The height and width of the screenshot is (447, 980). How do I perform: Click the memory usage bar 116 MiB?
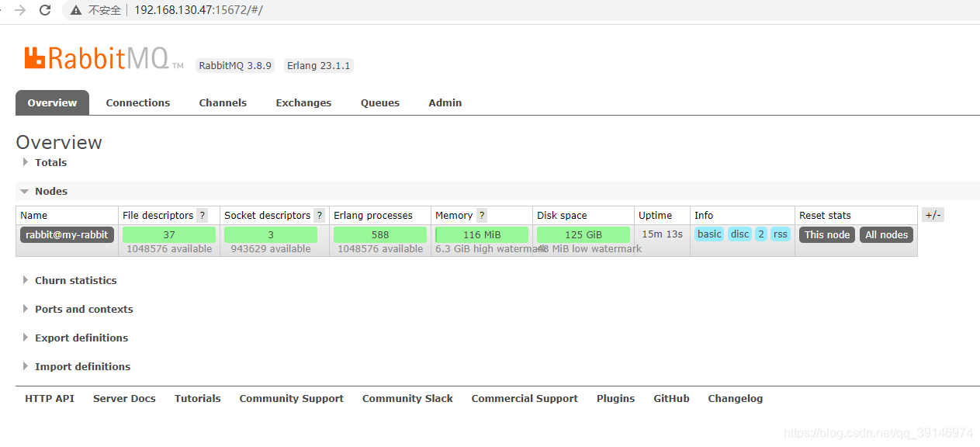click(482, 234)
